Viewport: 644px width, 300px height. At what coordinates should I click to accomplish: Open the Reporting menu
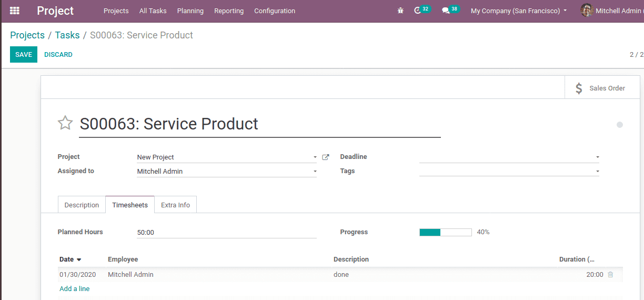pyautogui.click(x=229, y=11)
